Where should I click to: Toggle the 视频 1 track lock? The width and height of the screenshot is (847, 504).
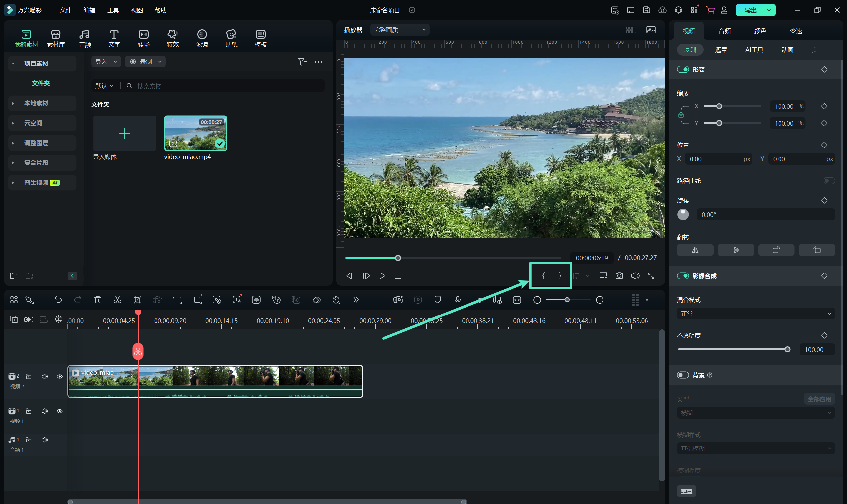click(29, 411)
